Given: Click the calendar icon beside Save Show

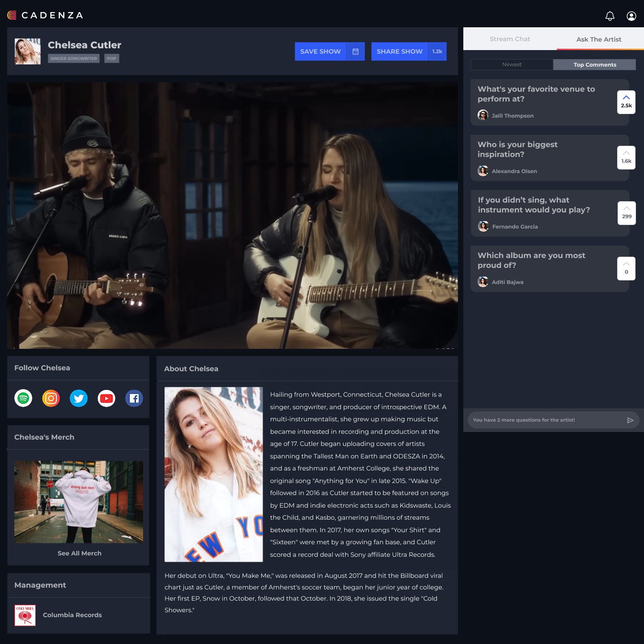Looking at the screenshot, I should (356, 51).
